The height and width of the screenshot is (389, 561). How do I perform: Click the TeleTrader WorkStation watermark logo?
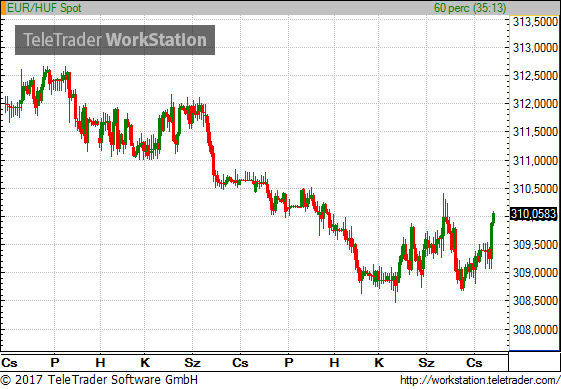point(115,40)
